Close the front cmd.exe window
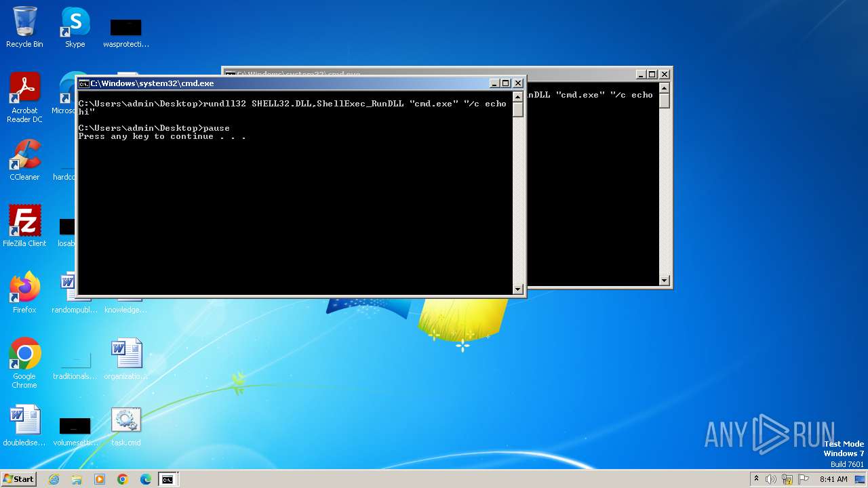This screenshot has height=488, width=868. click(518, 83)
